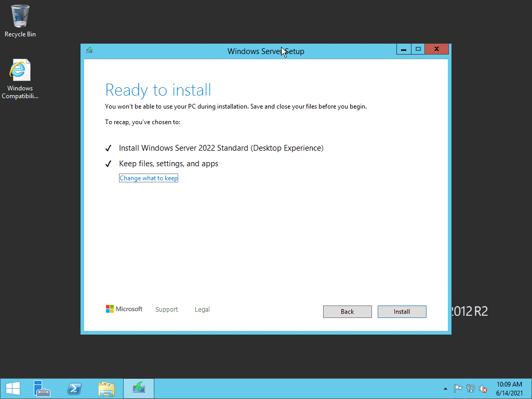Viewport: 532px width, 399px height.
Task: Click the Microsoft logo in the setup dialog
Action: point(124,309)
